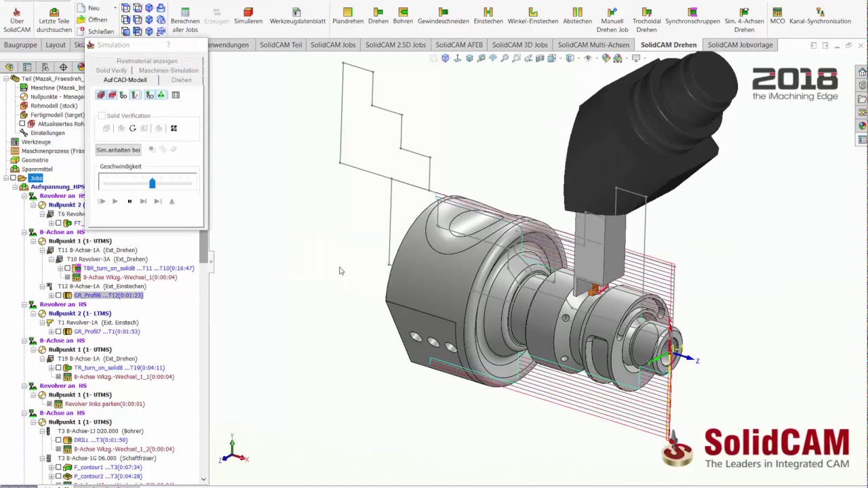Image resolution: width=868 pixels, height=488 pixels.
Task: Open the SolidCAM Jobvorlage tab
Action: tap(741, 45)
